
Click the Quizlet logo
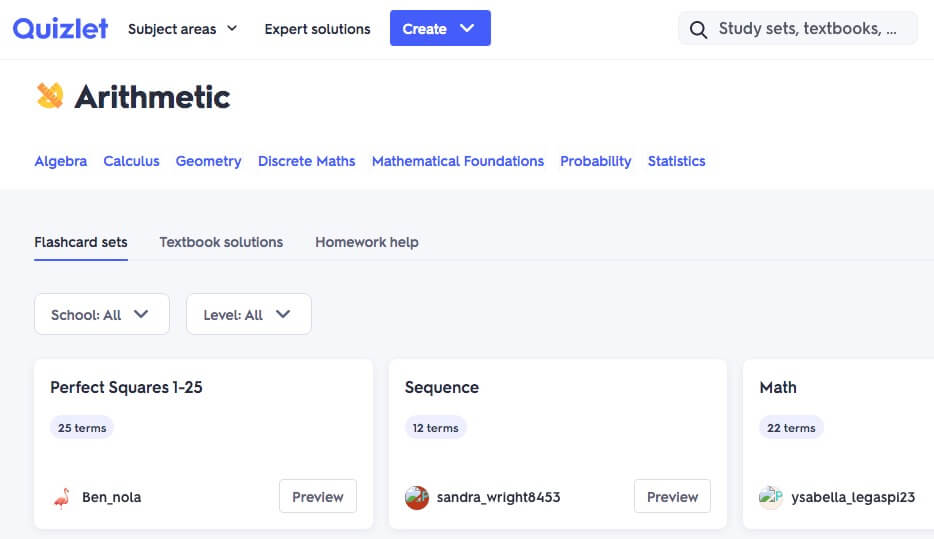60,28
